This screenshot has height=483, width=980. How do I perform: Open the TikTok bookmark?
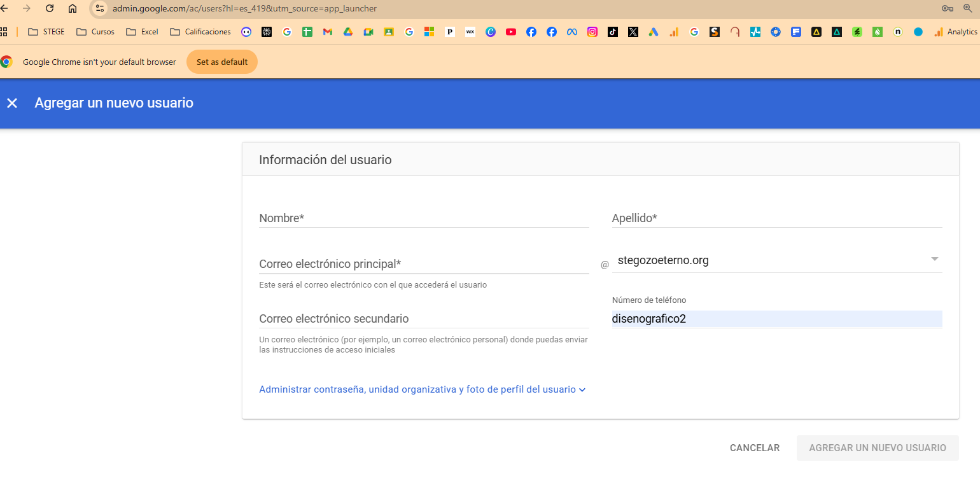pos(613,32)
